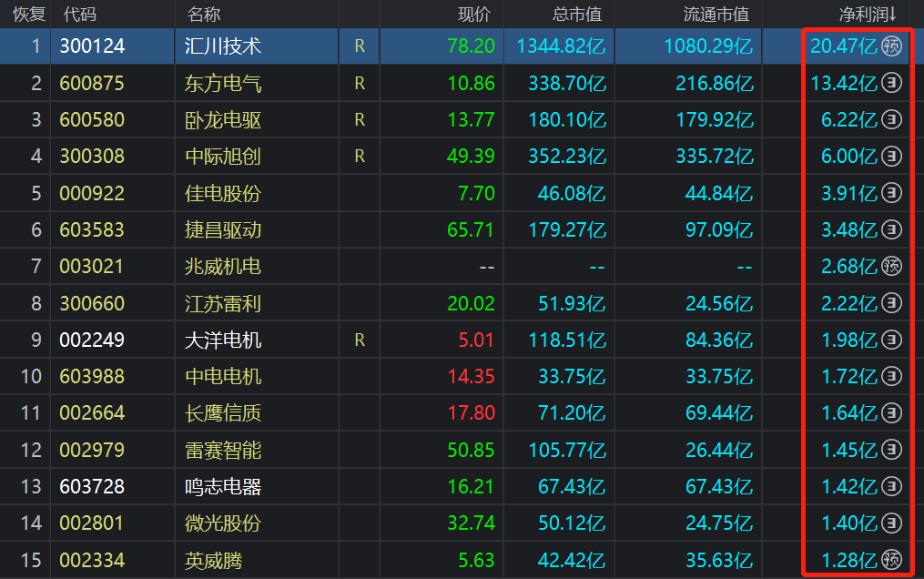The width and height of the screenshot is (924, 579).
Task: Select stock name 东方电气
Action: point(223,83)
